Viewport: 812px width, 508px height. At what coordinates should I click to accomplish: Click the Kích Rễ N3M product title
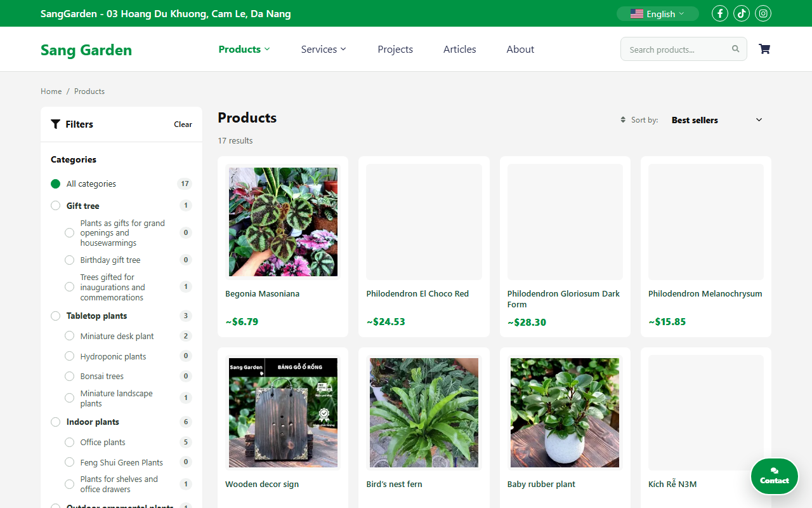pyautogui.click(x=672, y=485)
